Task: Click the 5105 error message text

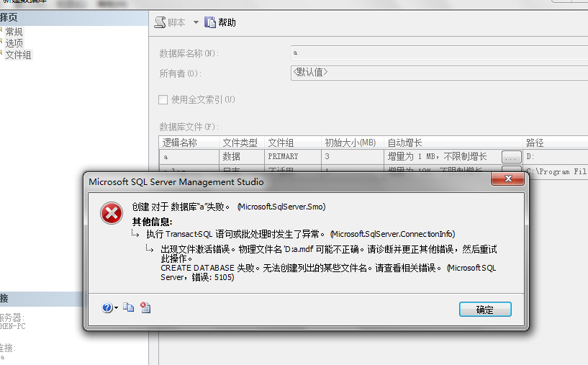Action: (x=327, y=272)
